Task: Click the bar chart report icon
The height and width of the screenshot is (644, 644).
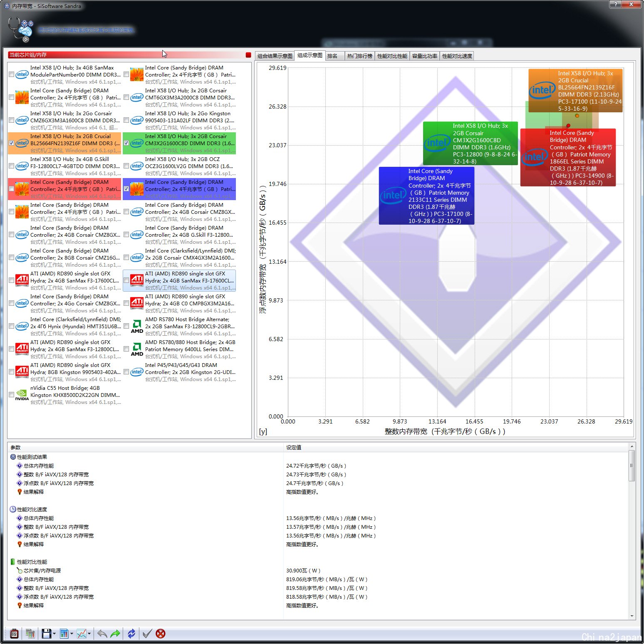Action: pos(64,634)
